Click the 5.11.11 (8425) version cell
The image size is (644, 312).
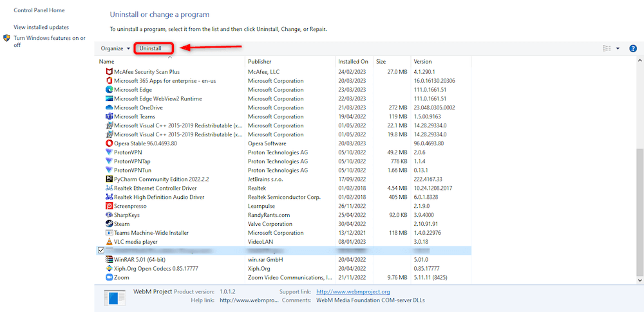[431, 277]
